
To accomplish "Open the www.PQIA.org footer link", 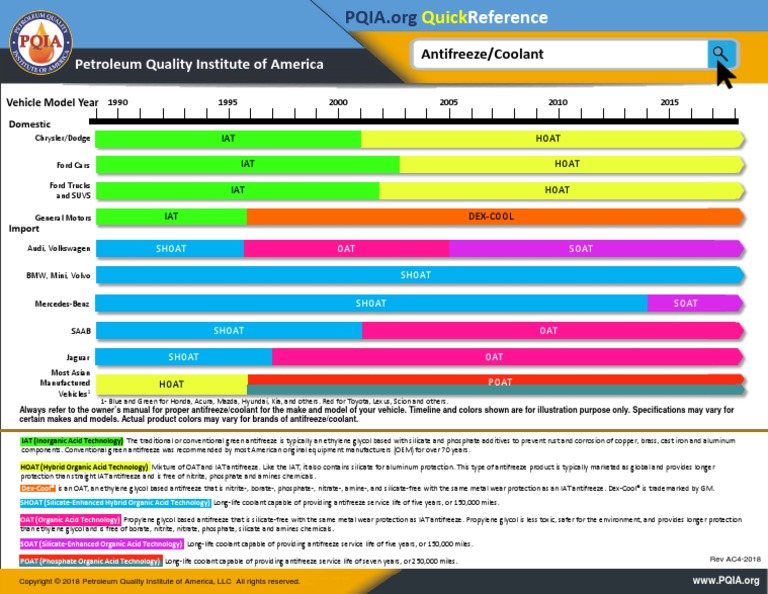I will coord(725,581).
